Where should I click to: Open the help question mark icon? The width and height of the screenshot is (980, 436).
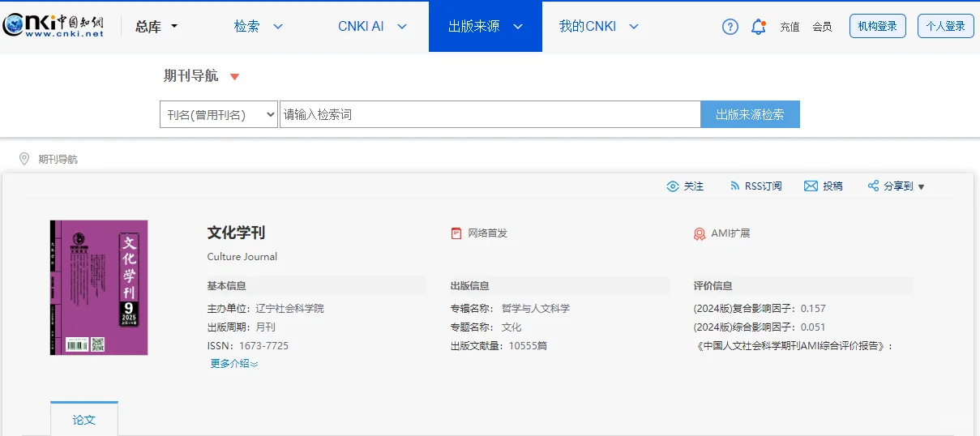[x=730, y=27]
